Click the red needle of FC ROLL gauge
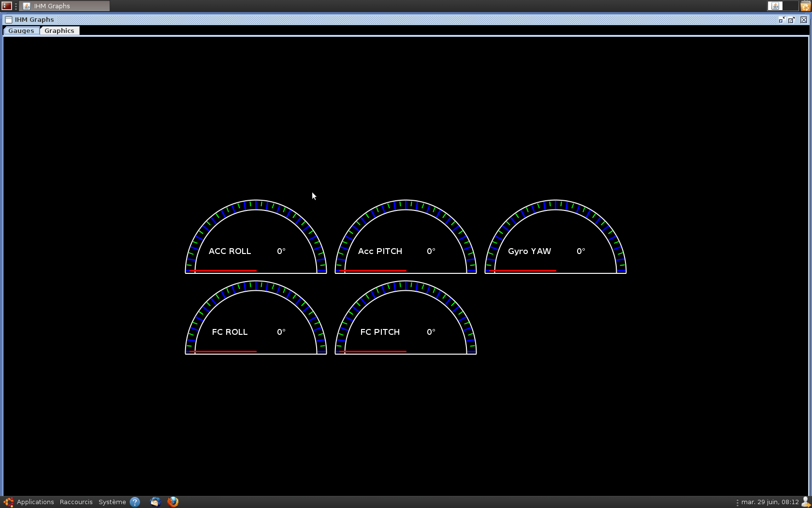 click(223, 351)
